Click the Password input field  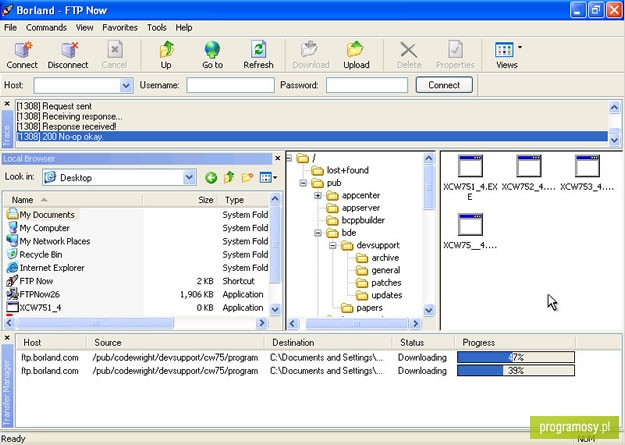[367, 85]
